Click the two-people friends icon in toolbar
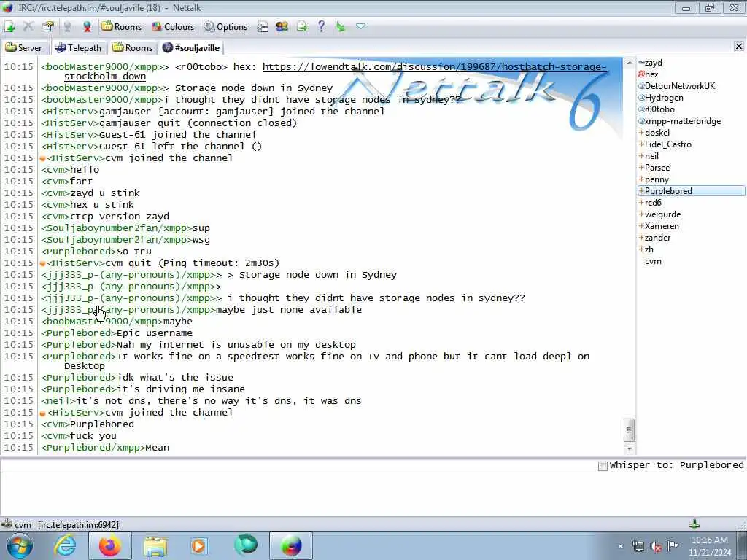The image size is (747, 560). tap(282, 27)
